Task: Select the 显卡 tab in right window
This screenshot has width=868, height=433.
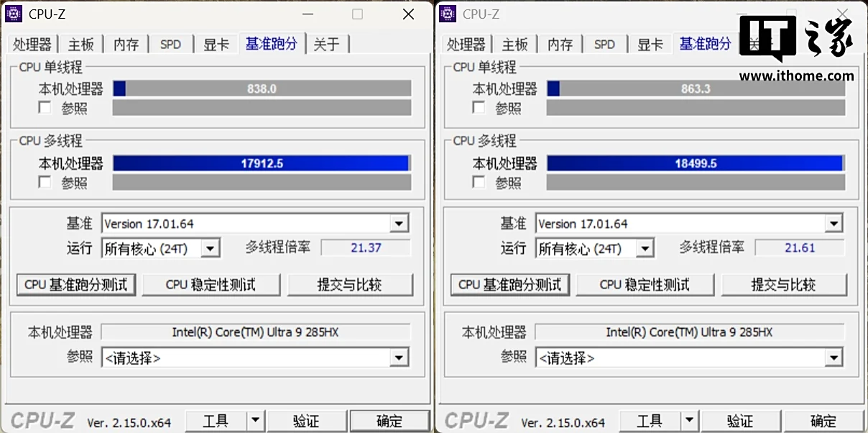Action: coord(650,45)
